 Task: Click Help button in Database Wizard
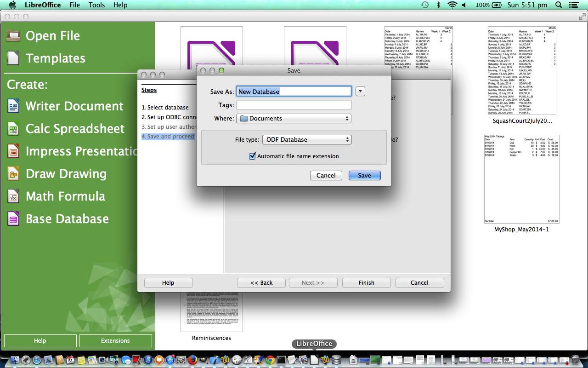[x=168, y=283]
